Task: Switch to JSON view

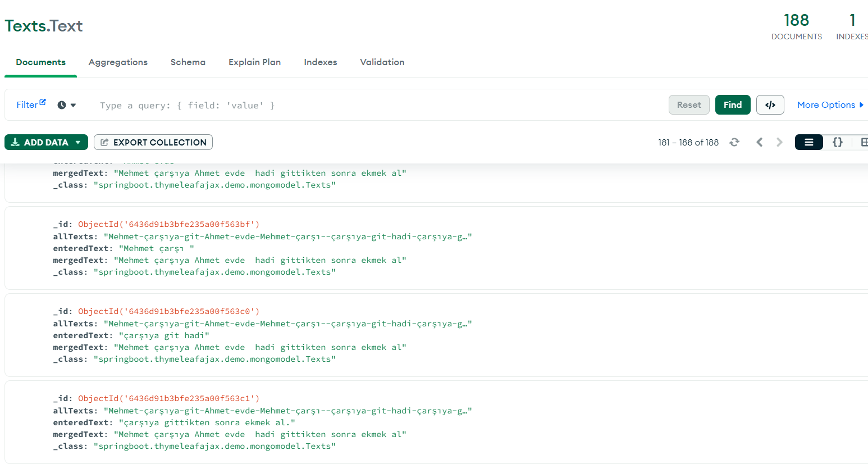Action: tap(837, 142)
